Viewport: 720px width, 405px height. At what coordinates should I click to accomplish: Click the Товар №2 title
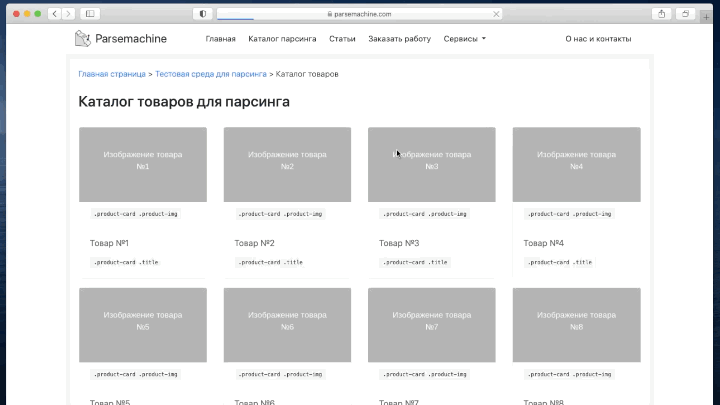tap(254, 243)
